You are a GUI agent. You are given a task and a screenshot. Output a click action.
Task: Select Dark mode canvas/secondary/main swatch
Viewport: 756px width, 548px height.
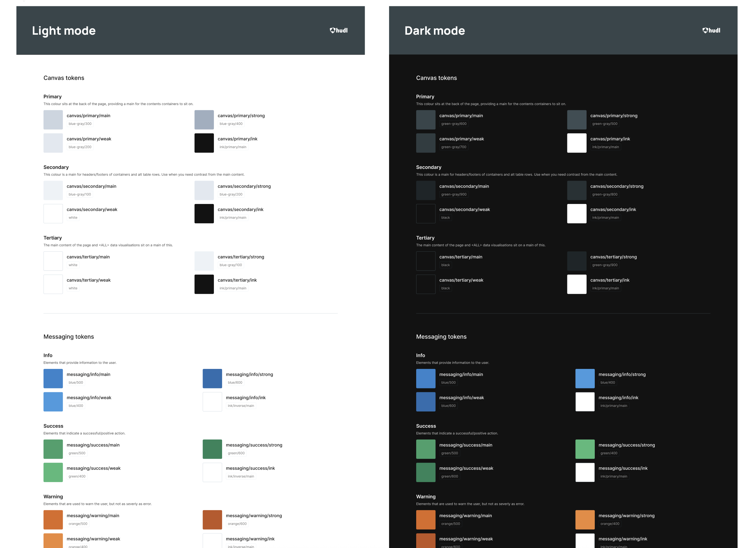click(426, 190)
